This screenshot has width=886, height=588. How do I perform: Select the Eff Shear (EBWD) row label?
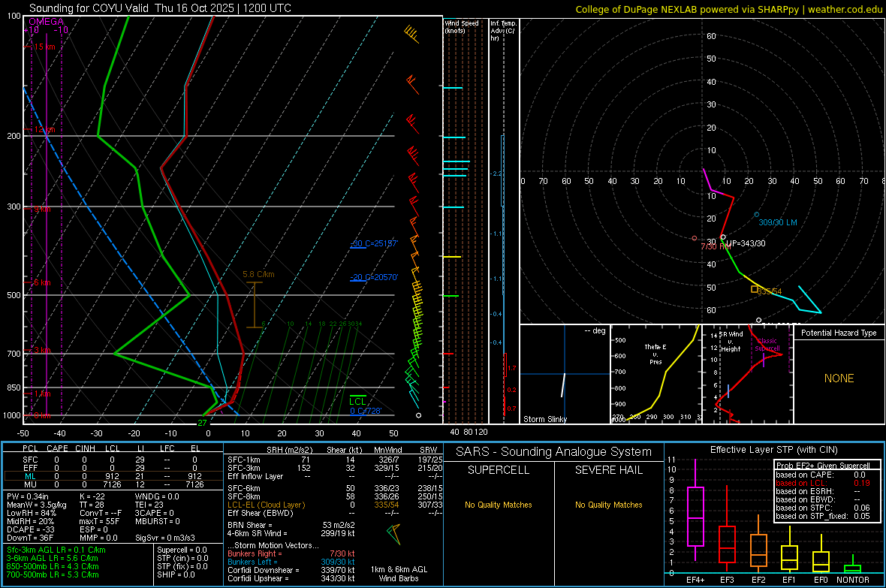point(261,513)
